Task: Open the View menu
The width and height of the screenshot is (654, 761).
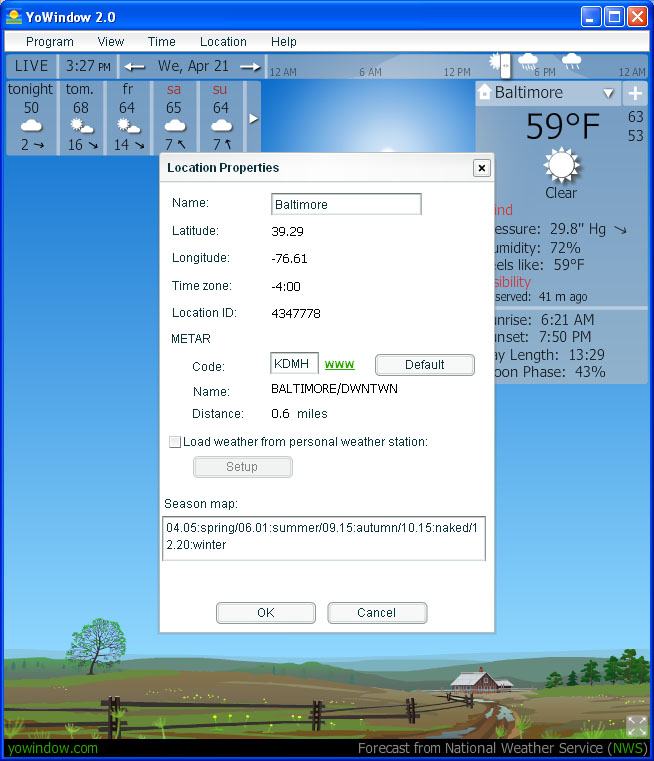Action: click(111, 42)
